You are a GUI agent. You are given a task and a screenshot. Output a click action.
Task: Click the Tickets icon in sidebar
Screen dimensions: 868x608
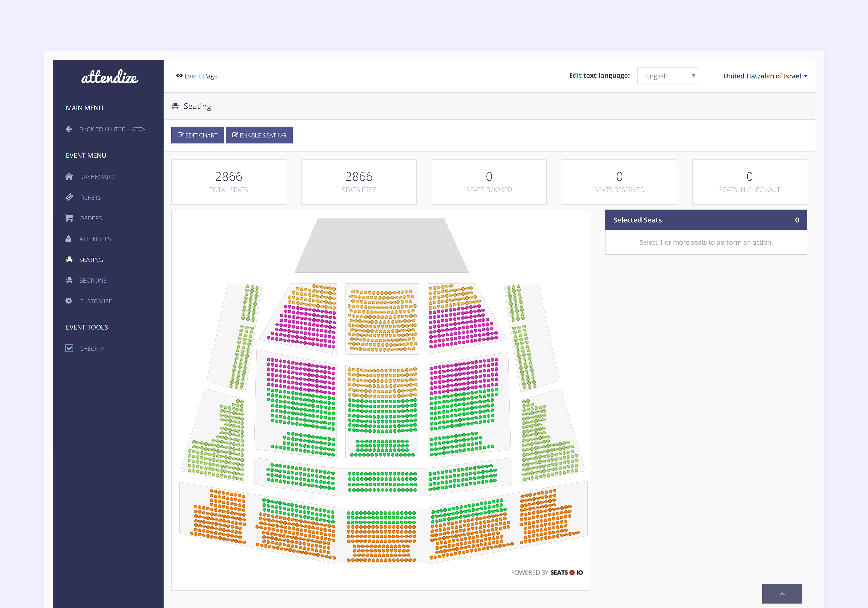69,198
